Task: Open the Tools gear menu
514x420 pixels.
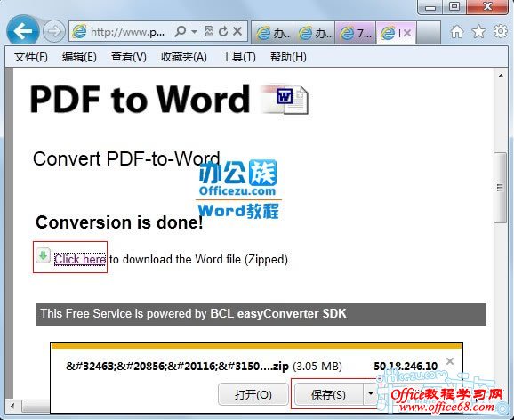Action: tap(501, 31)
